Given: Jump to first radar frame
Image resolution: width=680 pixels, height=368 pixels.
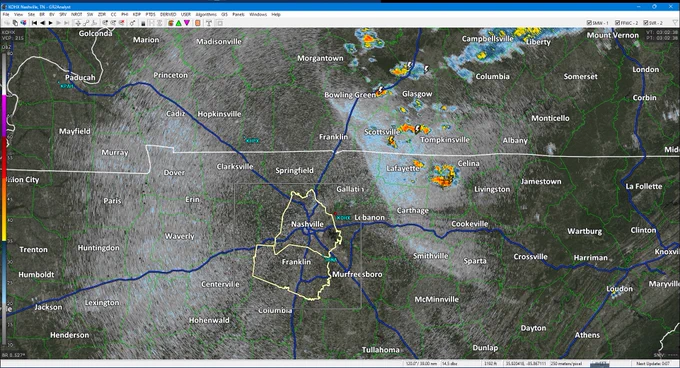Looking at the screenshot, I should coord(34,23).
